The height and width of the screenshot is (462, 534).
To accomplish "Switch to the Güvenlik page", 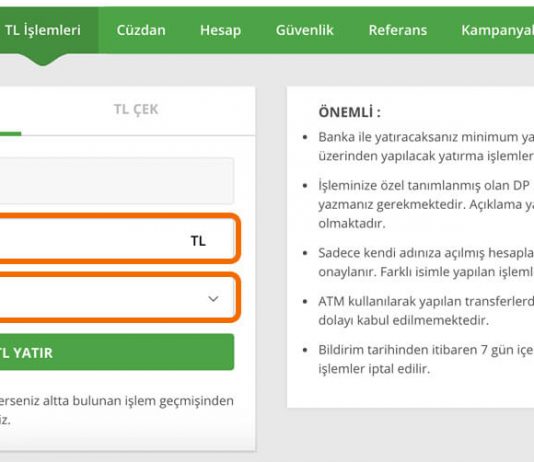I will point(304,30).
